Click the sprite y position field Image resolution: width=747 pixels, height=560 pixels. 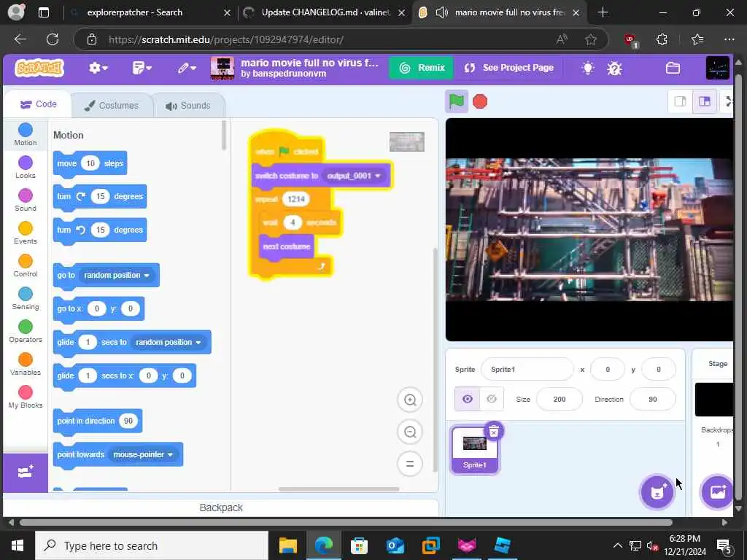[659, 369]
